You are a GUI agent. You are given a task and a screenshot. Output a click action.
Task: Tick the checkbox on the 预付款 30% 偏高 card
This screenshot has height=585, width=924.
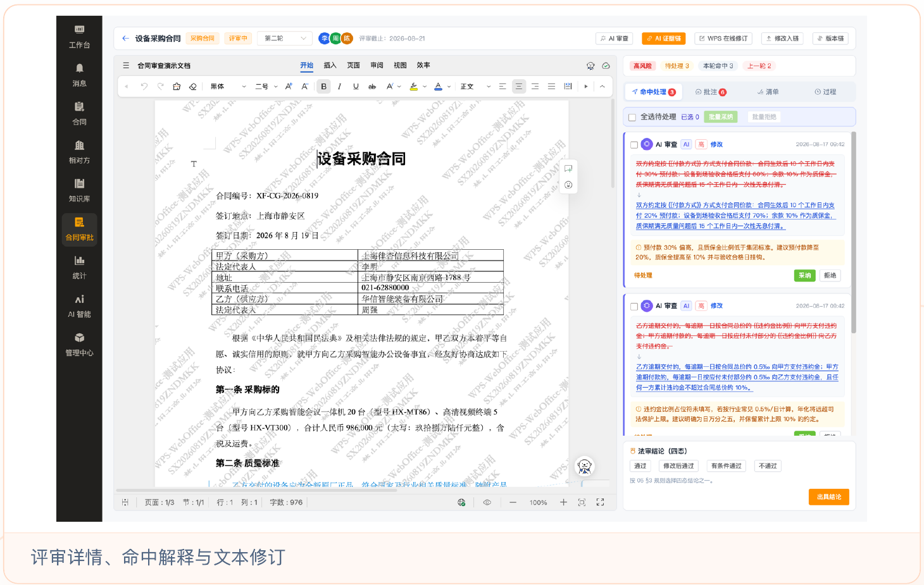(x=634, y=145)
